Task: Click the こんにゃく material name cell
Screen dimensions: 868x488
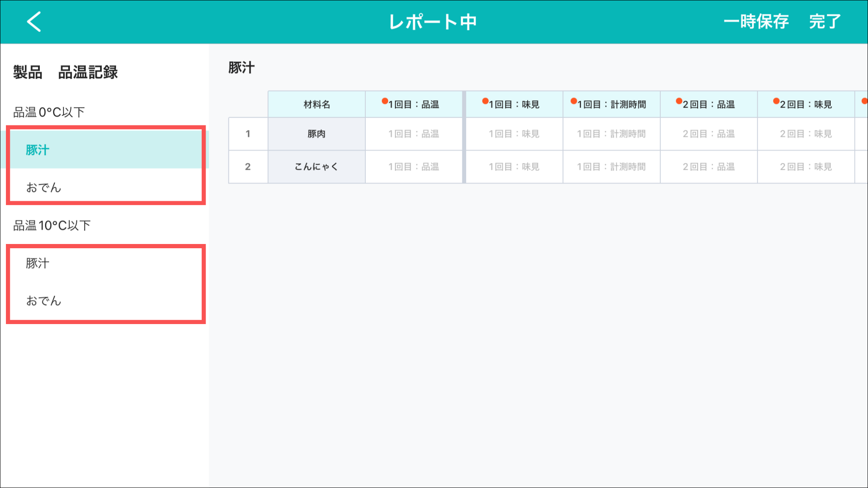Action: point(317,167)
